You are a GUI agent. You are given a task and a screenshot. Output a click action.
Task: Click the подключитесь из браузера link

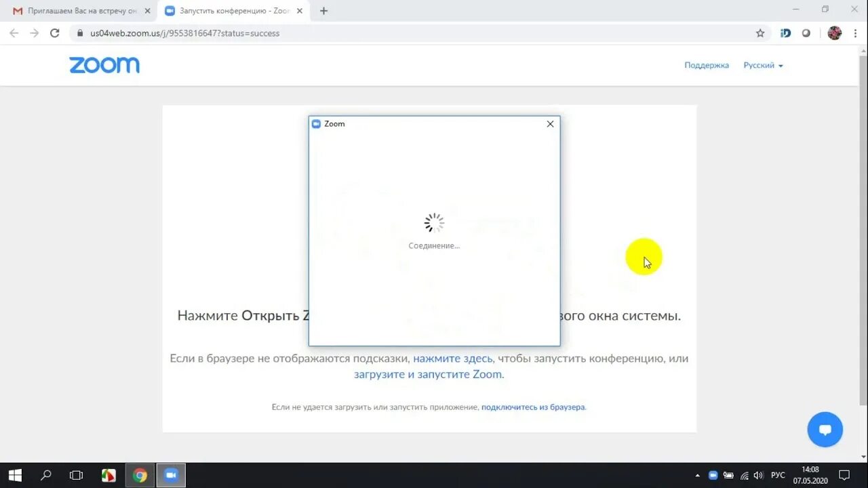click(532, 407)
